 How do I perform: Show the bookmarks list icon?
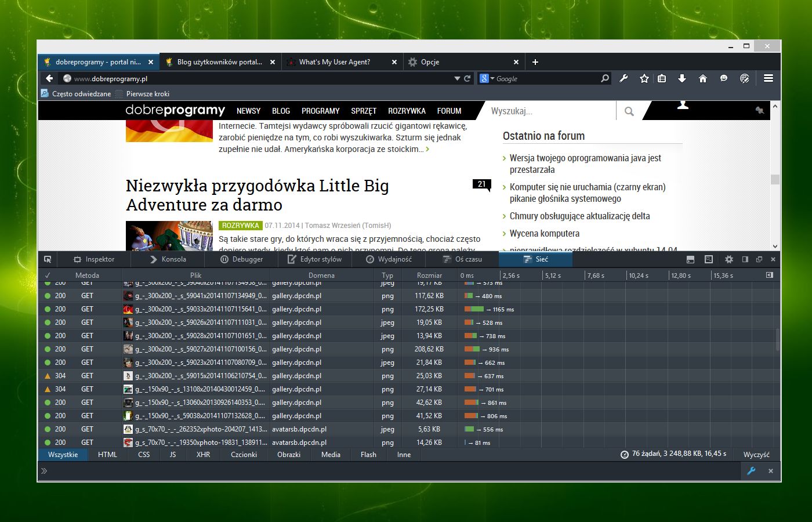(662, 78)
